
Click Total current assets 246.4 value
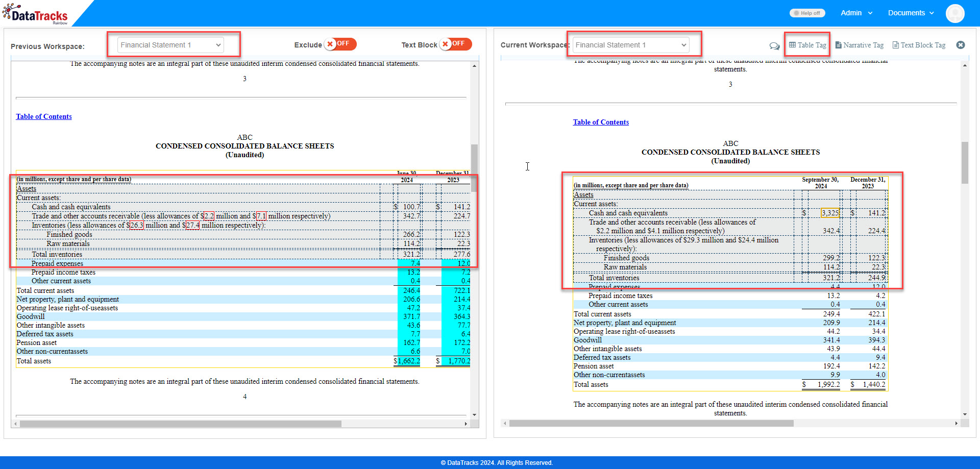(x=411, y=290)
